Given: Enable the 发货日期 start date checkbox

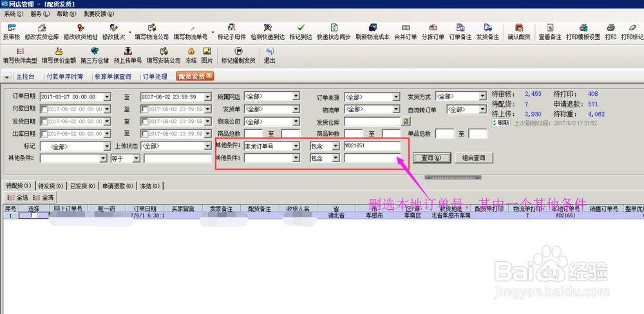Looking at the screenshot, I should point(44,122).
